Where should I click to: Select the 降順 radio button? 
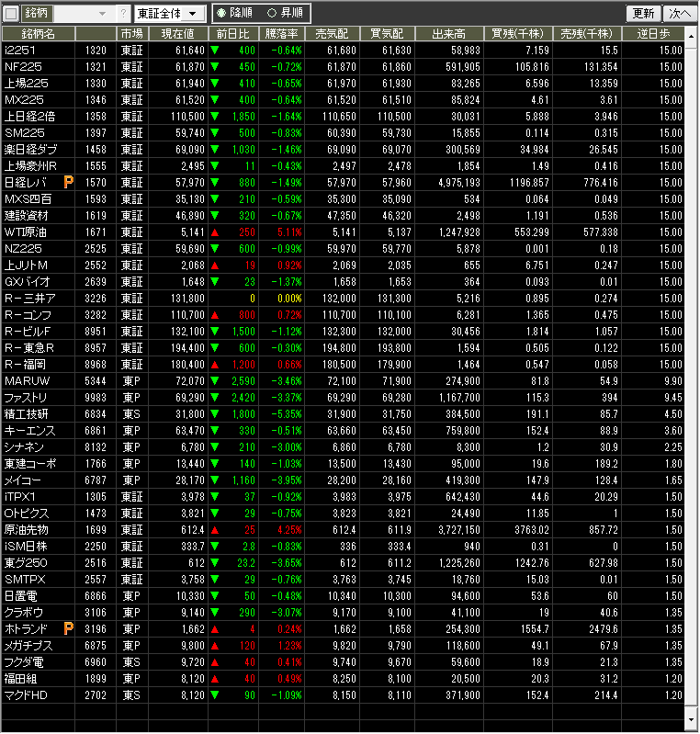(220, 14)
